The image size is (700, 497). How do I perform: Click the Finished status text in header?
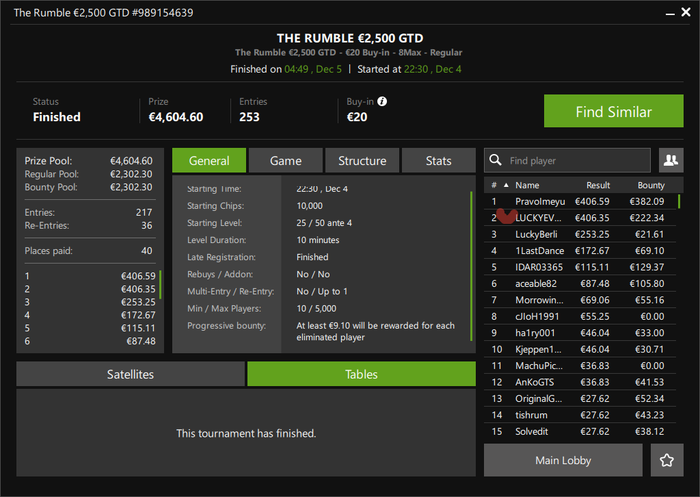tap(57, 117)
